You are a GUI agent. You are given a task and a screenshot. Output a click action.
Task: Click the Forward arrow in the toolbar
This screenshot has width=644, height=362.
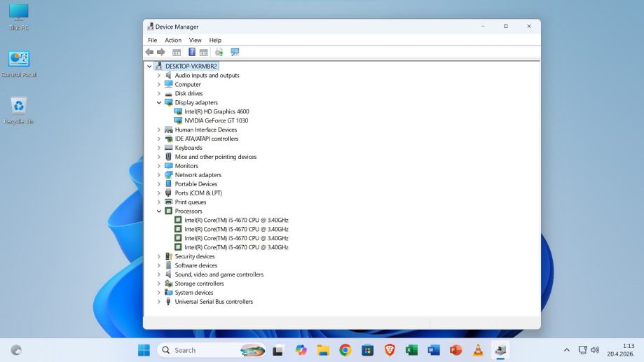tap(161, 52)
